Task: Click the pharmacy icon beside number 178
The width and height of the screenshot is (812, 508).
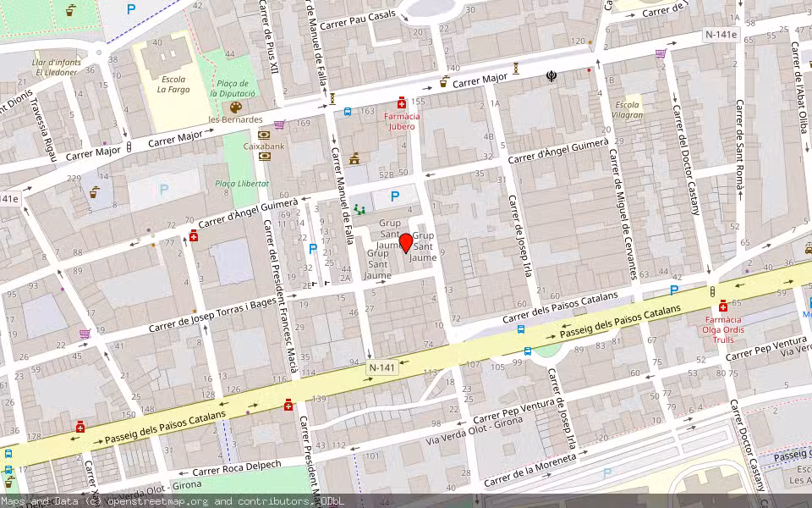Action: point(80,427)
